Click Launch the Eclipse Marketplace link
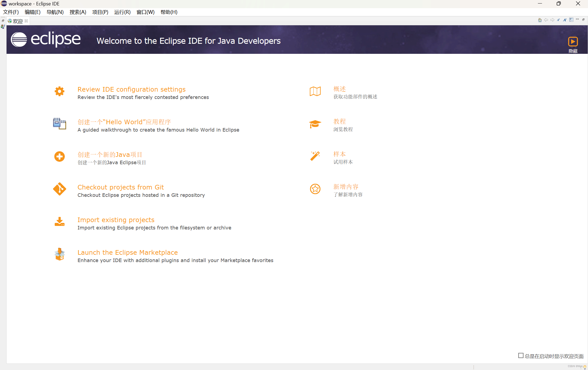 (x=127, y=253)
